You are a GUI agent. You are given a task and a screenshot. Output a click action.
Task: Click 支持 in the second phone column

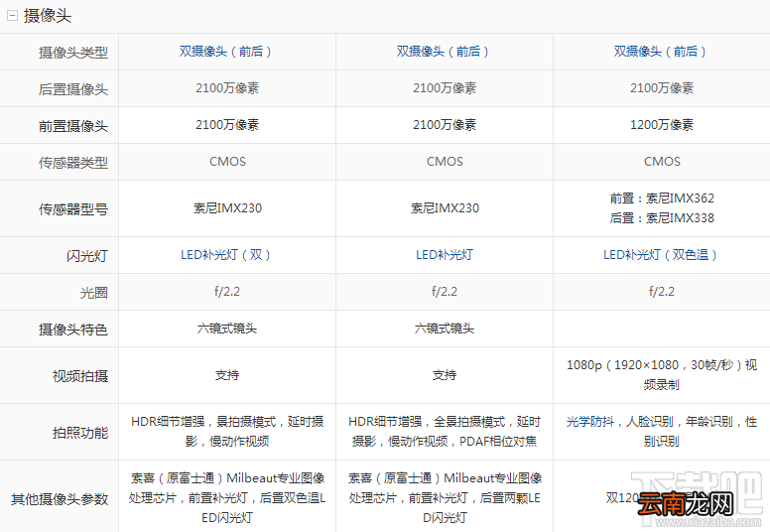pos(445,375)
